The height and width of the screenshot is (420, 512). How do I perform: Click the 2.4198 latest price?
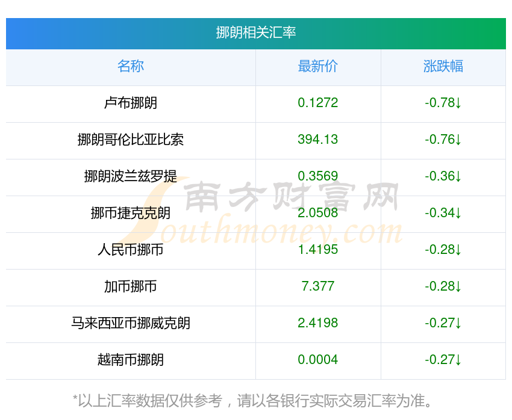tap(317, 324)
